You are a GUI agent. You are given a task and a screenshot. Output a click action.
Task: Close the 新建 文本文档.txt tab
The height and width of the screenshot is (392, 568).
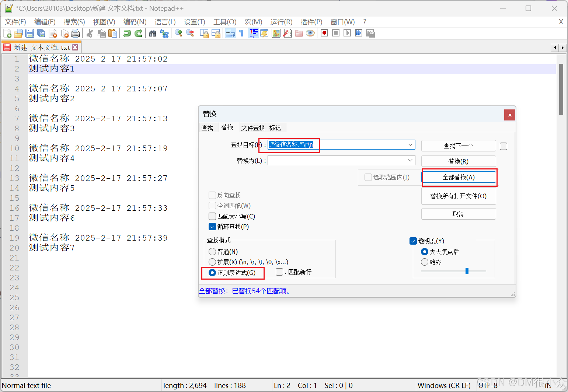(75, 47)
